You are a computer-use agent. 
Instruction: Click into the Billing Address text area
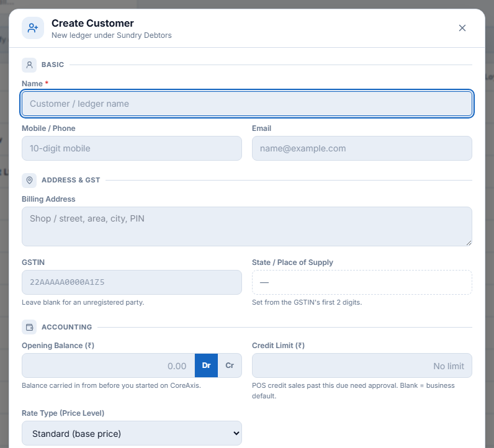[246, 226]
